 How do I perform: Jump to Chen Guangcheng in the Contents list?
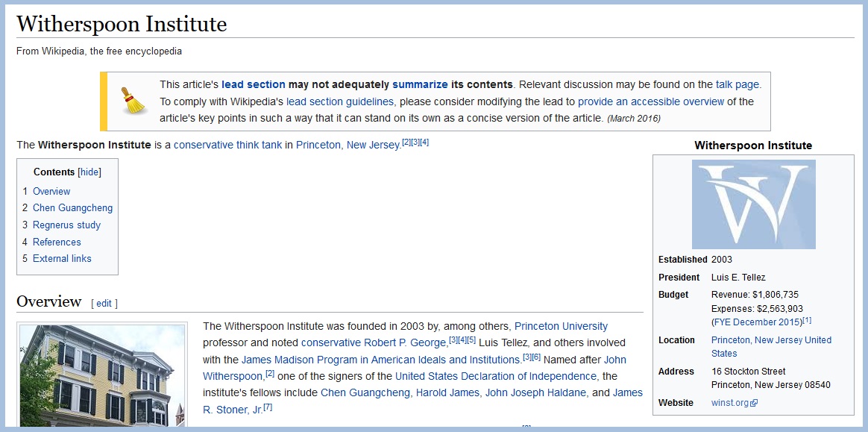pyautogui.click(x=72, y=208)
